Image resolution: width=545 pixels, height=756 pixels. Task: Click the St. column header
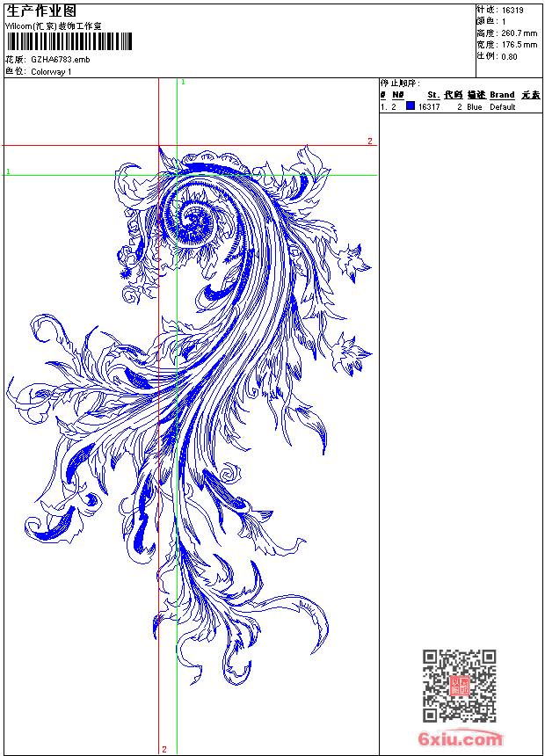433,95
